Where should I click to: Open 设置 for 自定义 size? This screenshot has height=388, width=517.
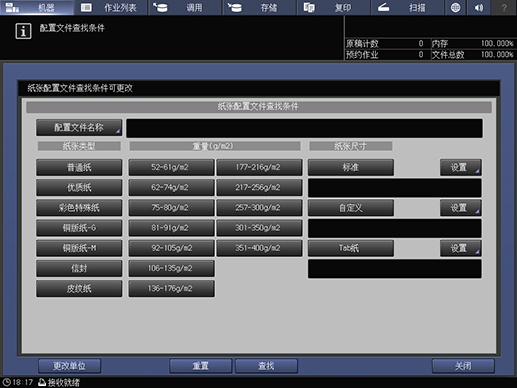tap(461, 208)
